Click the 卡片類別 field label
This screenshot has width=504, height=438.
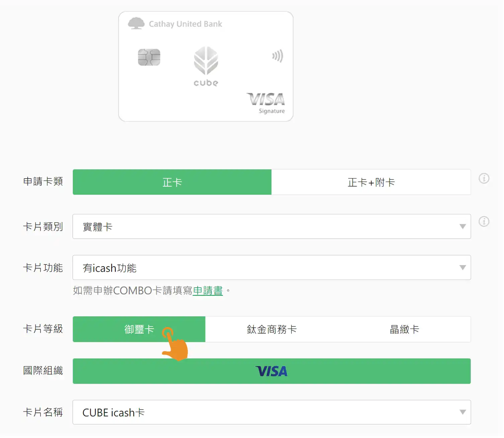click(x=43, y=227)
